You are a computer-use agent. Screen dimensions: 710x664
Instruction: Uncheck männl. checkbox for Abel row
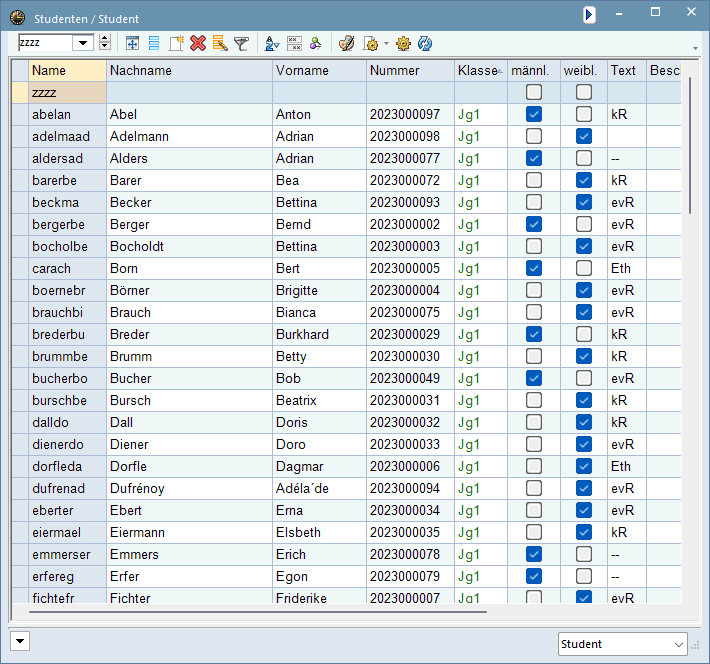(x=534, y=114)
